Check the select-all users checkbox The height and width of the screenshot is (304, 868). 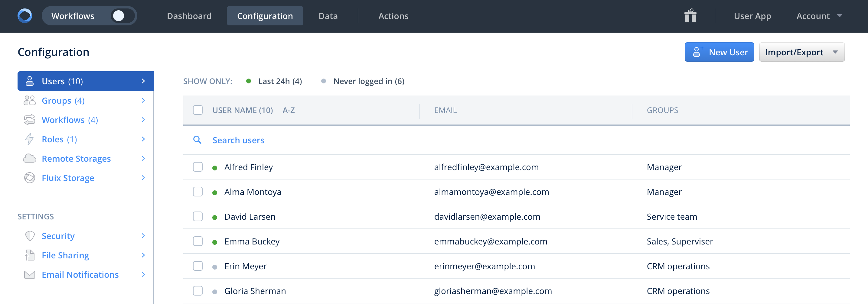coord(198,110)
